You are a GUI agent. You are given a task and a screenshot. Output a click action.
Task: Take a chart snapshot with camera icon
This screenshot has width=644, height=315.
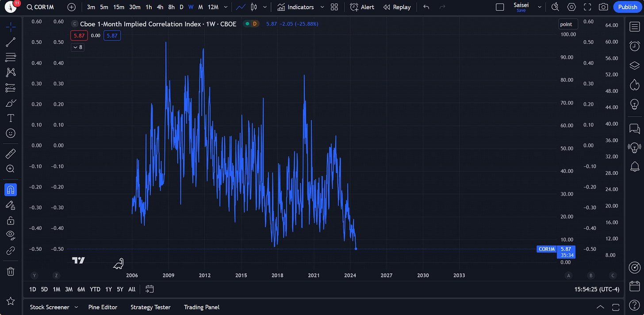(603, 7)
